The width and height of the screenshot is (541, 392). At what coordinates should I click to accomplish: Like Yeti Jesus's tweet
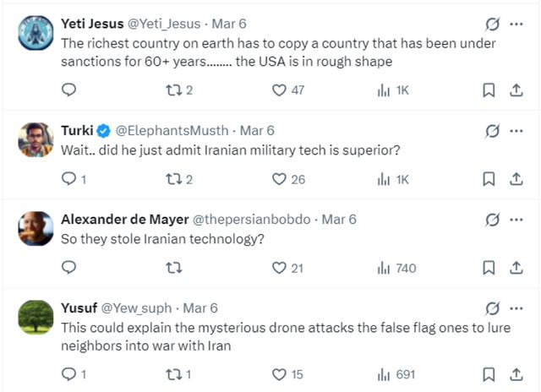[280, 90]
